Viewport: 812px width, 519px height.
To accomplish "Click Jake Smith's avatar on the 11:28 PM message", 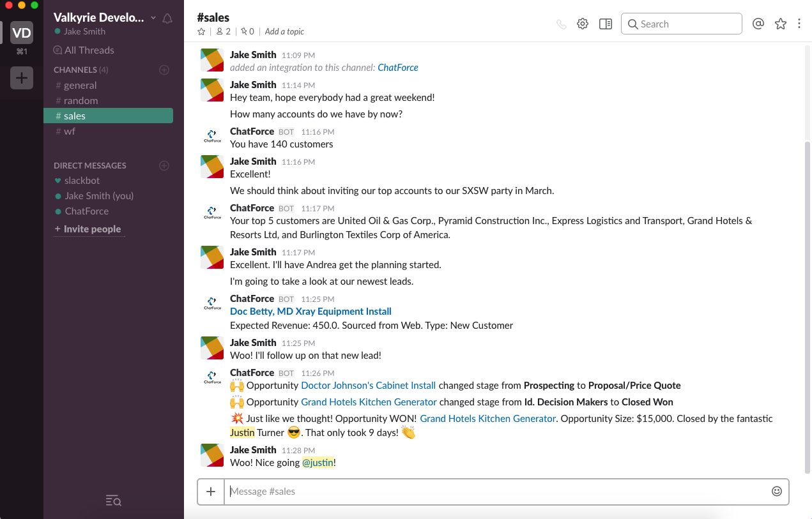I will pyautogui.click(x=212, y=455).
